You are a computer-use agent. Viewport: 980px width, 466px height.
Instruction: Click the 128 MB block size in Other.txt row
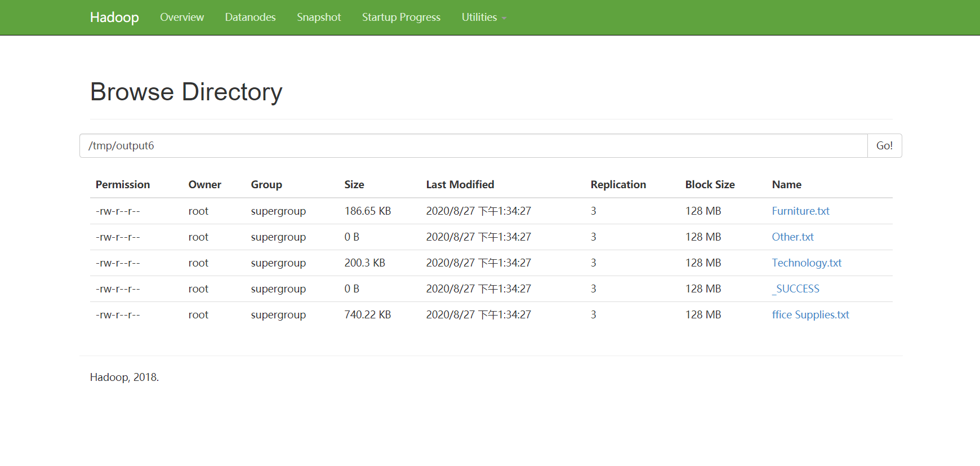[703, 237]
